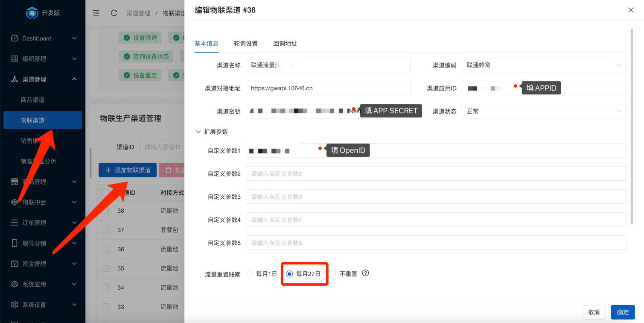
Task: Collapse the sidebar using the menu icon
Action: (x=96, y=13)
